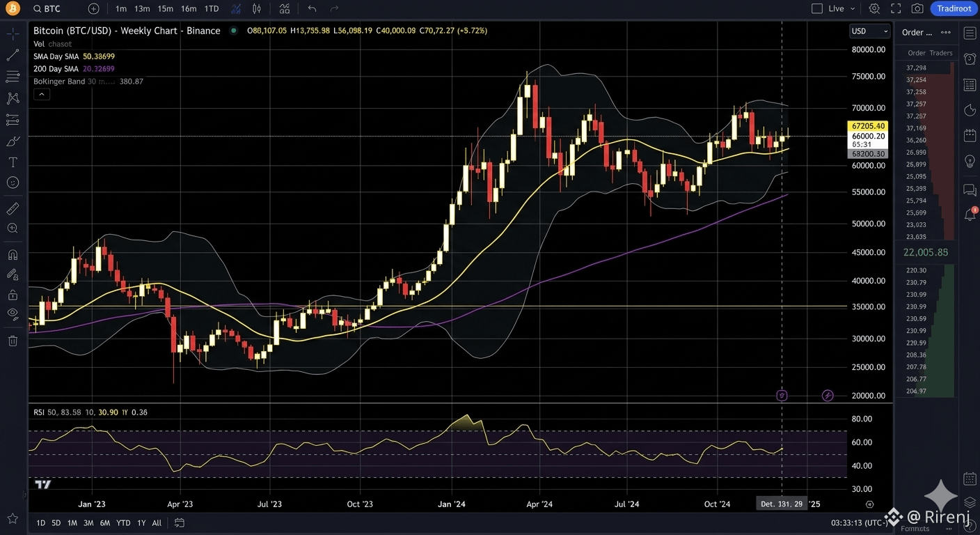Hide all drawings with the eye icon
Viewport: 980px width, 535px height.
click(13, 314)
